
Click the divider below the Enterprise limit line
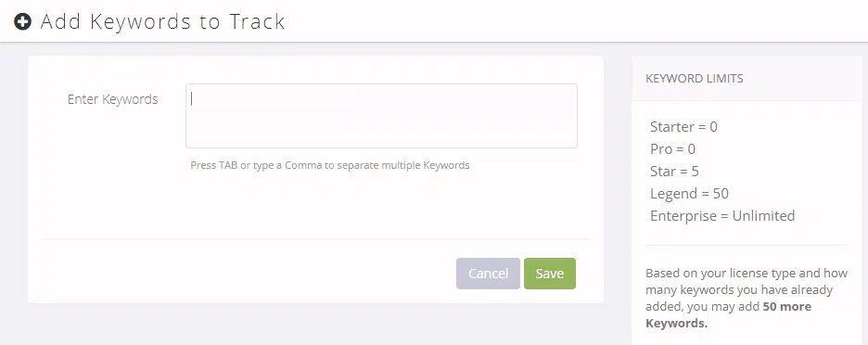[747, 246]
